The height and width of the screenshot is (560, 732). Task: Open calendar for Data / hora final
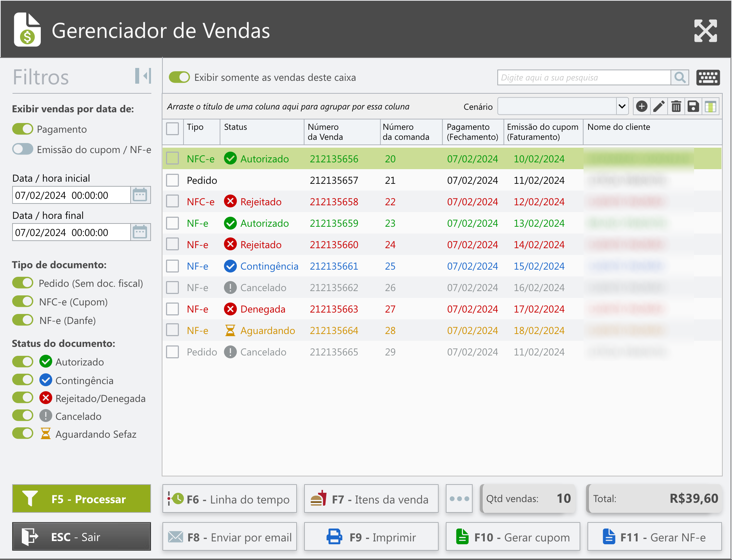click(x=140, y=232)
